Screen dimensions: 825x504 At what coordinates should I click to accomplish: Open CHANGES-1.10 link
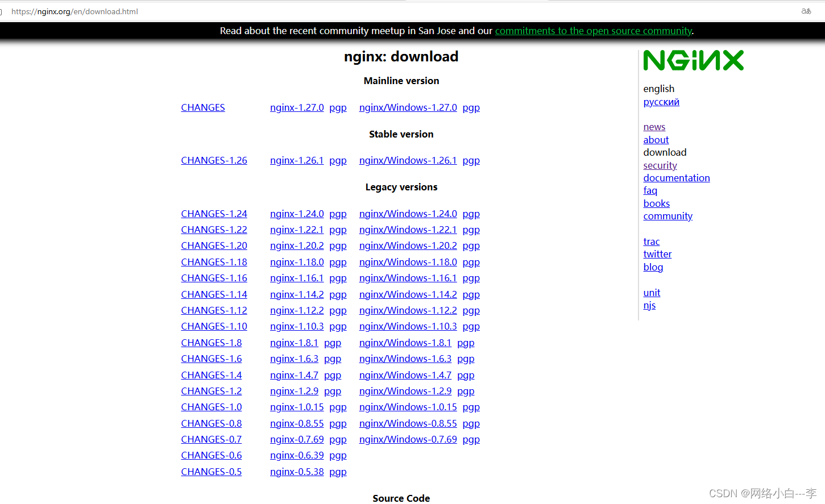214,326
